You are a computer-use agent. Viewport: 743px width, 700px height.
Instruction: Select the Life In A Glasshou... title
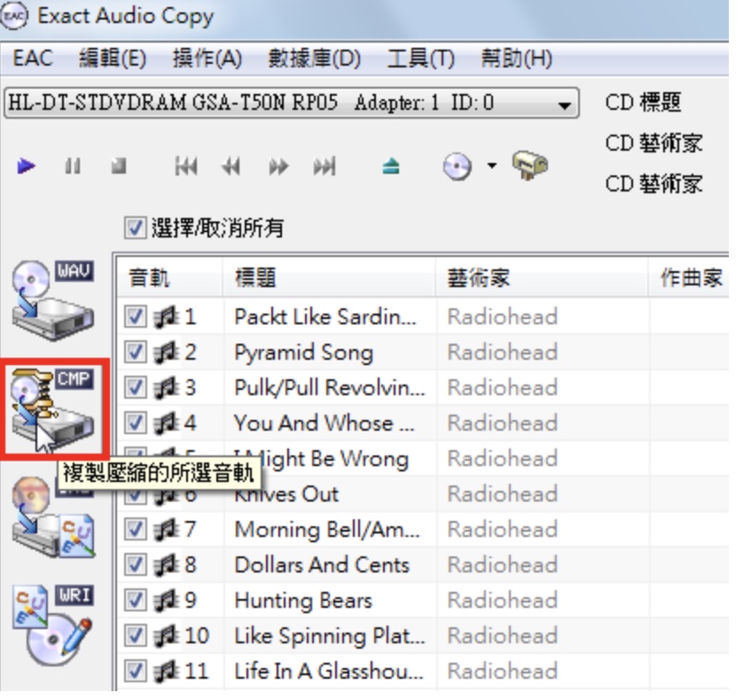(x=328, y=671)
